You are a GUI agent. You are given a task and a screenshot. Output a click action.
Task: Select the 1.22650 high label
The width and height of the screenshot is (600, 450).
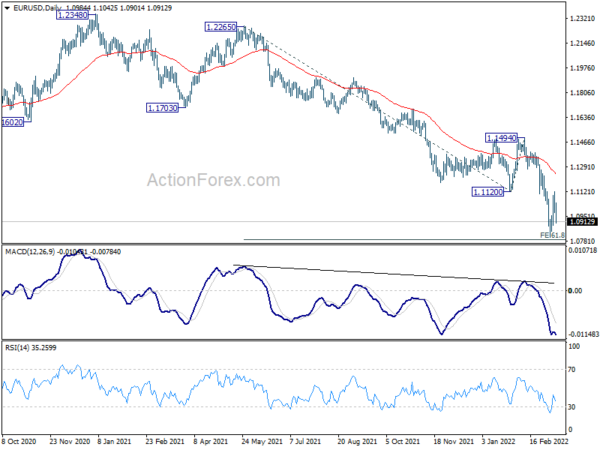coord(221,27)
